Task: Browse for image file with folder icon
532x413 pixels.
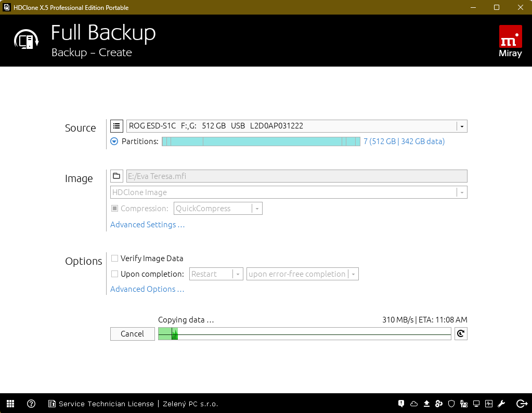Action: 116,176
